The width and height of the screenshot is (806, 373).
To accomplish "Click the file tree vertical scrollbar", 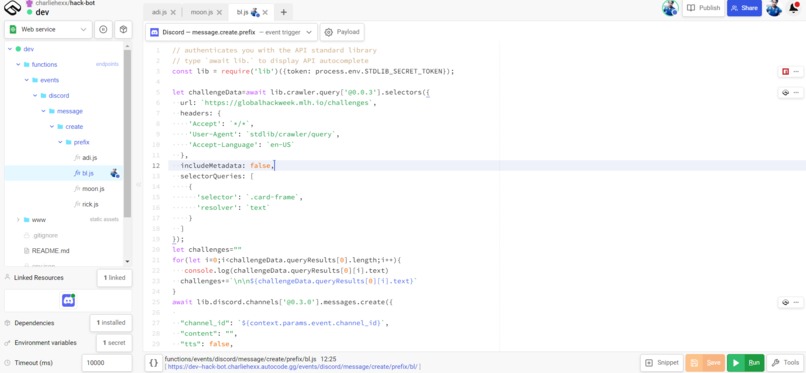I will [127, 134].
